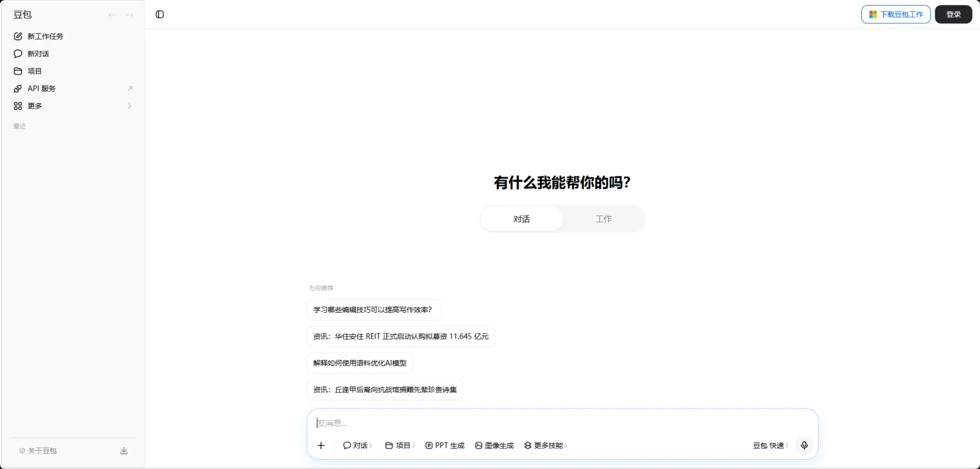Go forward with the right arrow
Image resolution: width=980 pixels, height=469 pixels.
click(129, 15)
